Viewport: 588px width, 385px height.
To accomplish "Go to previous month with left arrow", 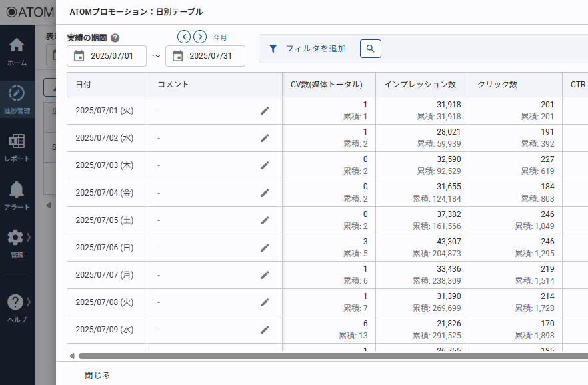I will [x=184, y=37].
